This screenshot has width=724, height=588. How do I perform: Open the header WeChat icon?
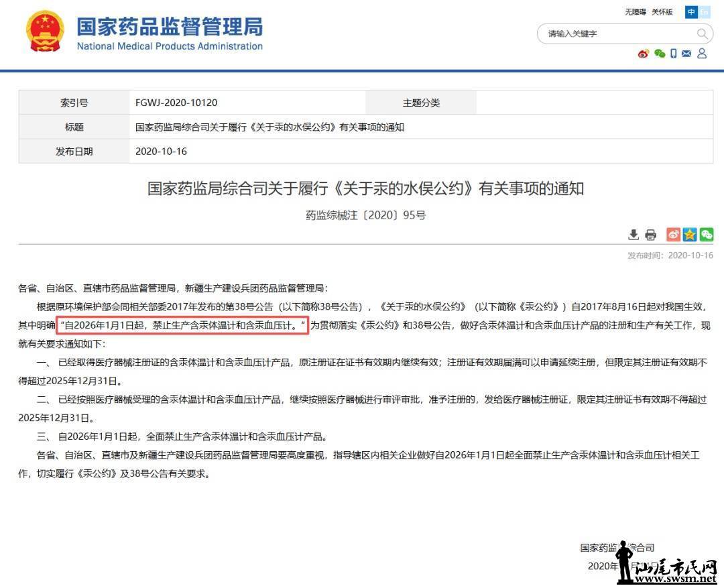(x=660, y=54)
